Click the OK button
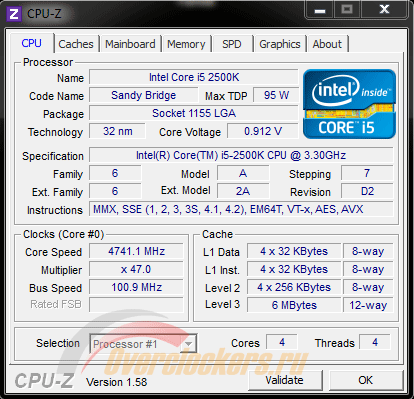The image size is (414, 399). [365, 380]
